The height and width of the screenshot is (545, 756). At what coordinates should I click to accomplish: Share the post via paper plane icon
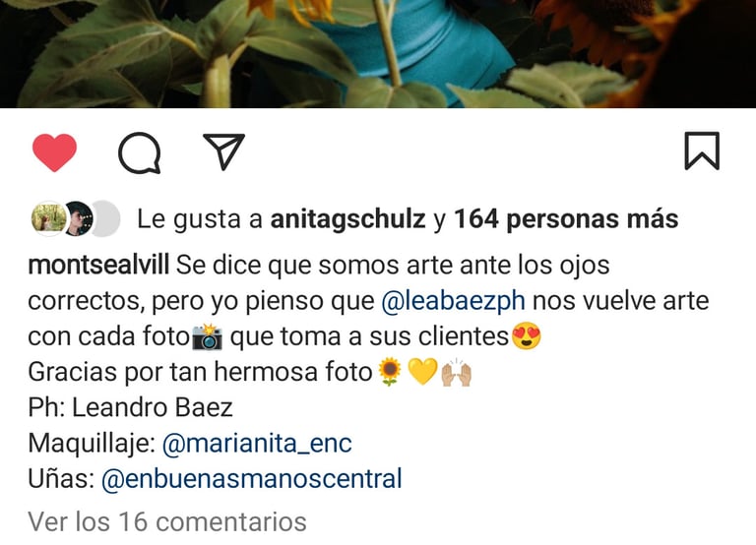(223, 151)
